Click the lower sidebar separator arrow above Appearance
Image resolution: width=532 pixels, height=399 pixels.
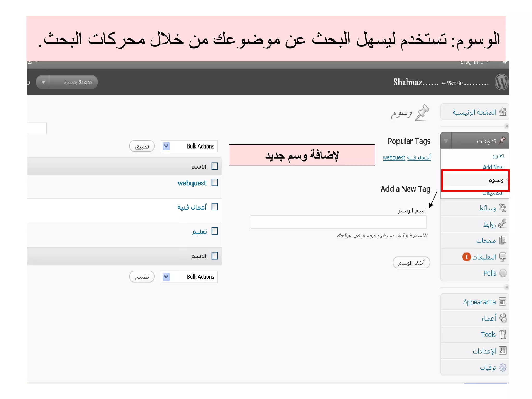(x=507, y=287)
